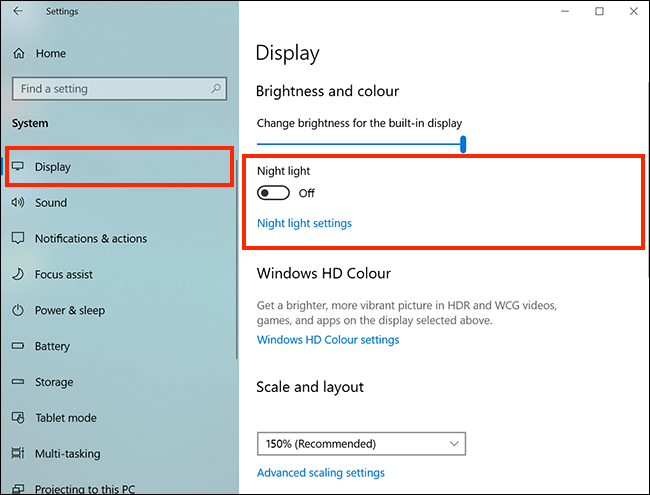
Task: Click the Focus assist moon icon
Action: 18,274
